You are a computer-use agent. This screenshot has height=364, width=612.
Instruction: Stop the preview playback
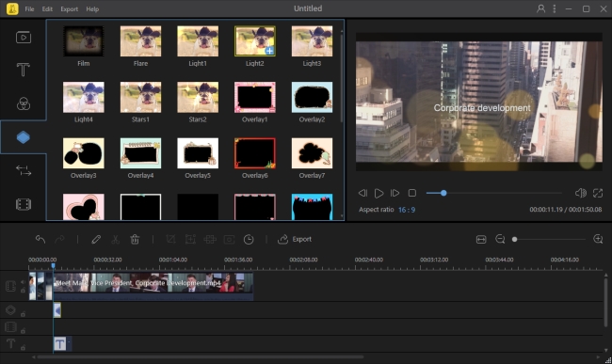[x=411, y=193]
